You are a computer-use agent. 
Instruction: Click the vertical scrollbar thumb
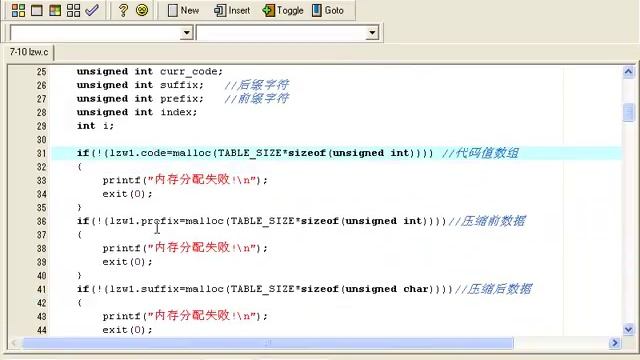[628, 112]
